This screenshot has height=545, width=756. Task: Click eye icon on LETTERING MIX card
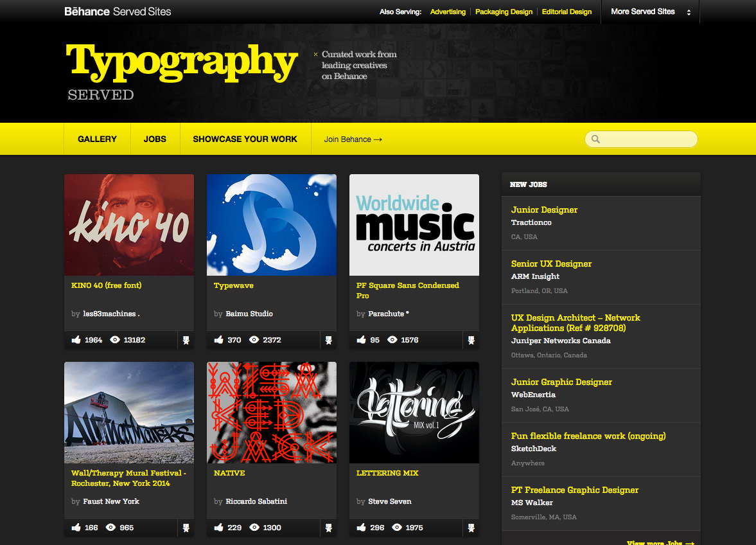click(x=397, y=528)
